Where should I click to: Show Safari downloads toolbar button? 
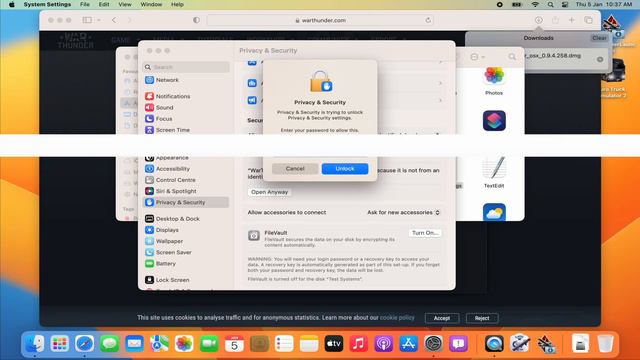538,20
